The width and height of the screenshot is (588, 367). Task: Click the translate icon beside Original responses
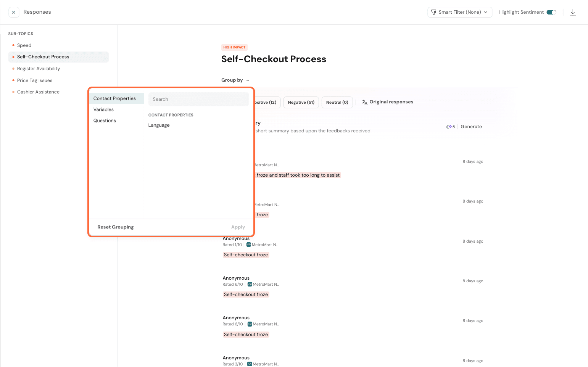tap(365, 102)
